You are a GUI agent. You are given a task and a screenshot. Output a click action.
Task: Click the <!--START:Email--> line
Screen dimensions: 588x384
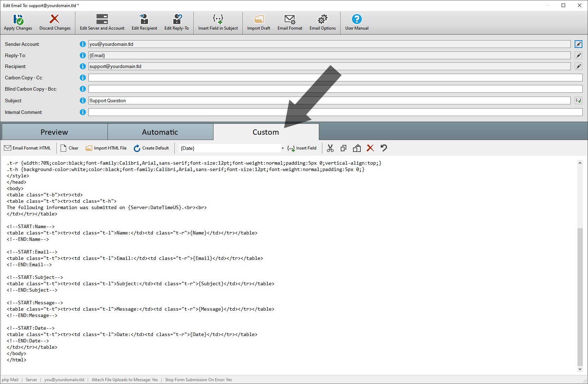pos(32,252)
